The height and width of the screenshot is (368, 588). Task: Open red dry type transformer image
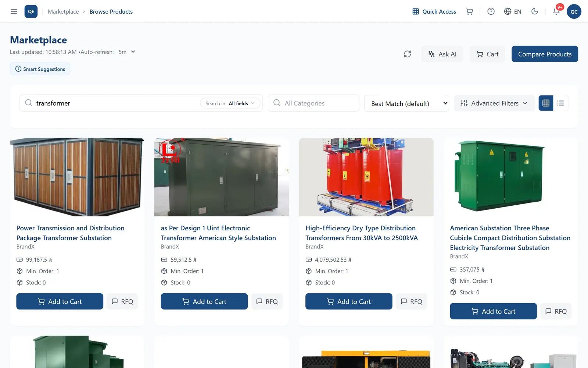coord(366,177)
